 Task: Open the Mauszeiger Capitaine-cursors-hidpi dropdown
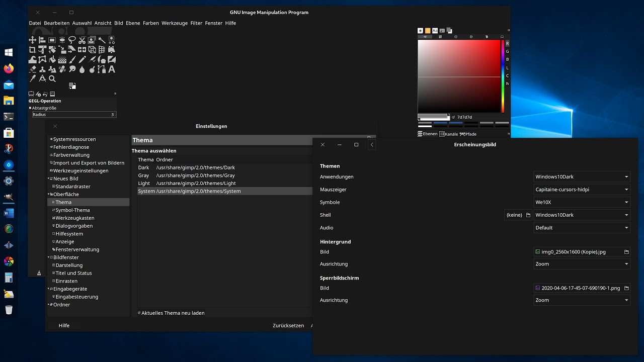[x=582, y=190]
